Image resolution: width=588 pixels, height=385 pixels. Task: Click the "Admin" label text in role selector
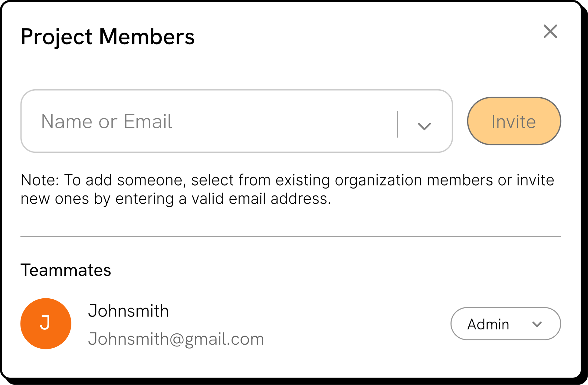[488, 324]
